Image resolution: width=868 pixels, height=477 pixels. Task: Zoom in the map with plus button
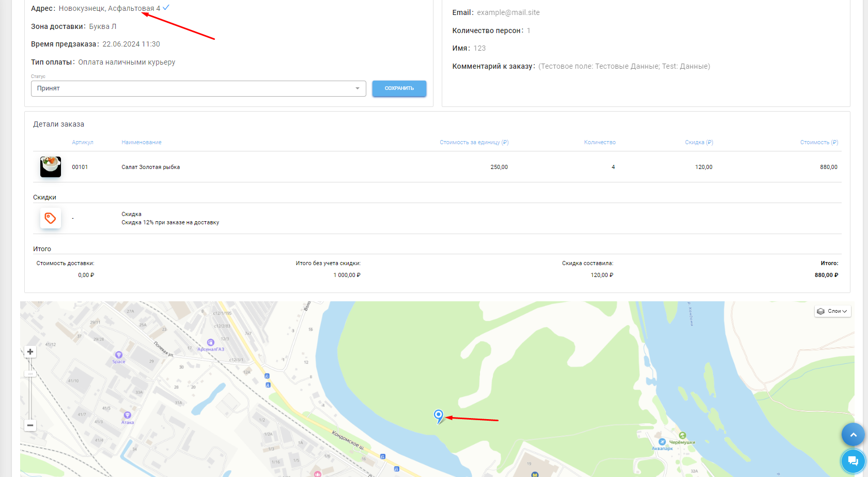(30, 352)
